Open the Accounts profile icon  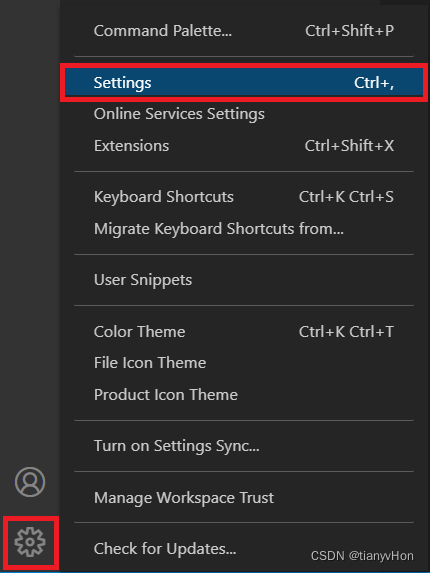tap(30, 482)
